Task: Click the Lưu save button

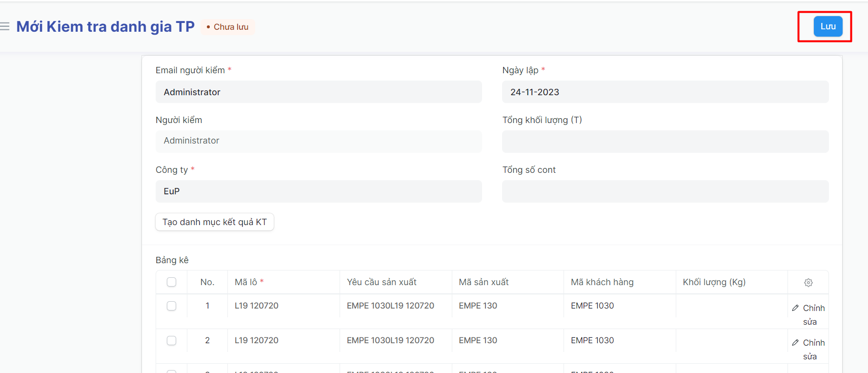Action: coord(828,26)
